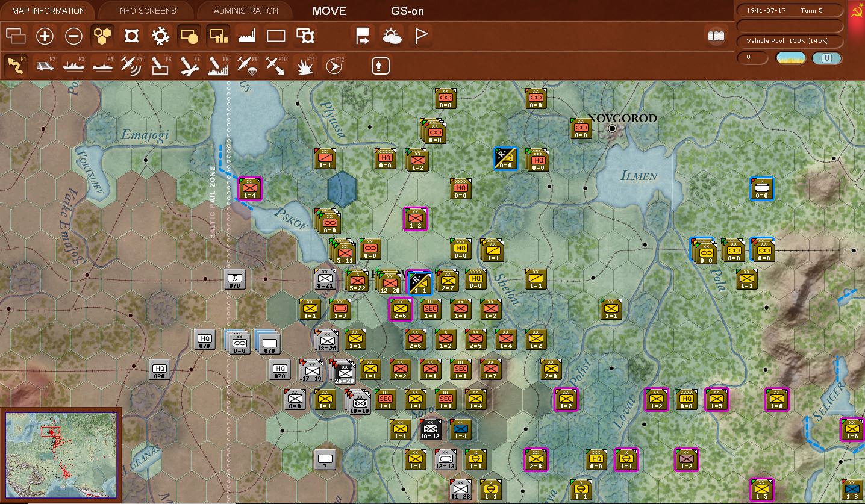Select the German stack labeled 17=19
The height and width of the screenshot is (504, 865).
[x=311, y=370]
